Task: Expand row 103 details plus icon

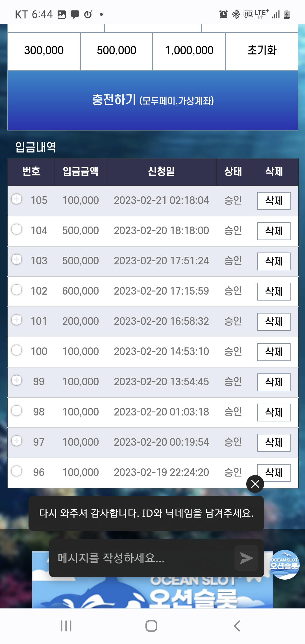Action: (x=17, y=259)
